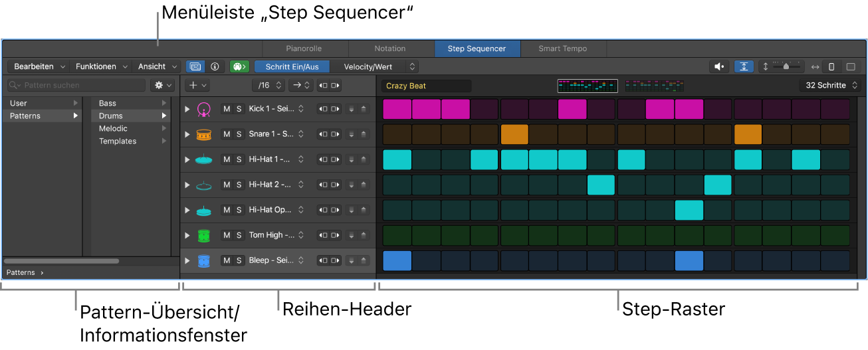Image resolution: width=868 pixels, height=350 pixels.
Task: Click the Snare 1 drum icon
Action: (x=204, y=134)
